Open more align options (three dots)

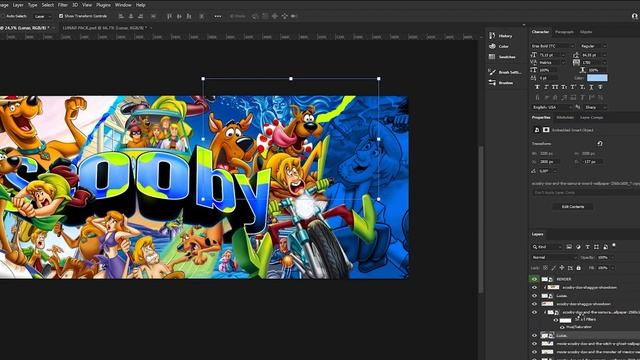(218, 16)
